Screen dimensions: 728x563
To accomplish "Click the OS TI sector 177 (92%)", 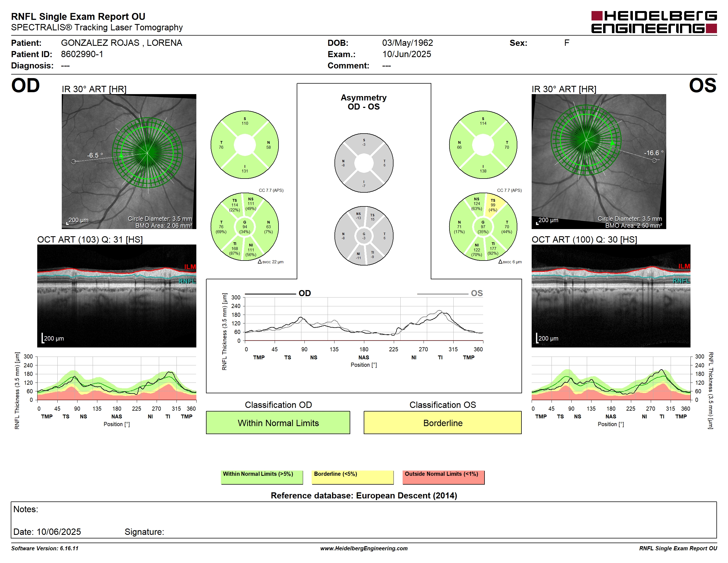I will click(493, 248).
